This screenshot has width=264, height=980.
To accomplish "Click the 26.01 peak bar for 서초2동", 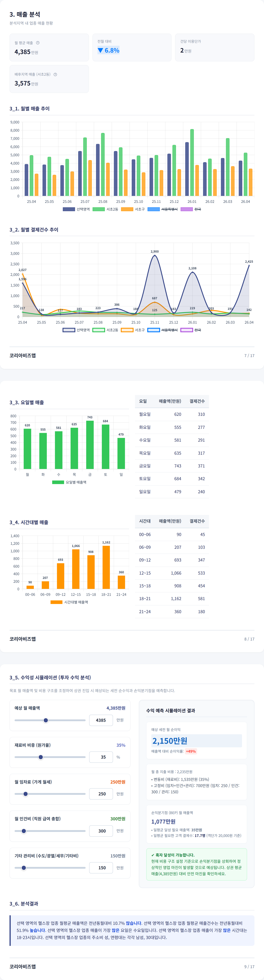I will point(192,162).
